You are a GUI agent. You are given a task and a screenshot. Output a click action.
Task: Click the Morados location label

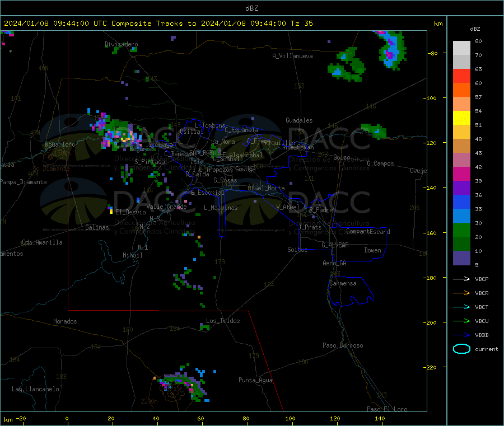coord(65,321)
